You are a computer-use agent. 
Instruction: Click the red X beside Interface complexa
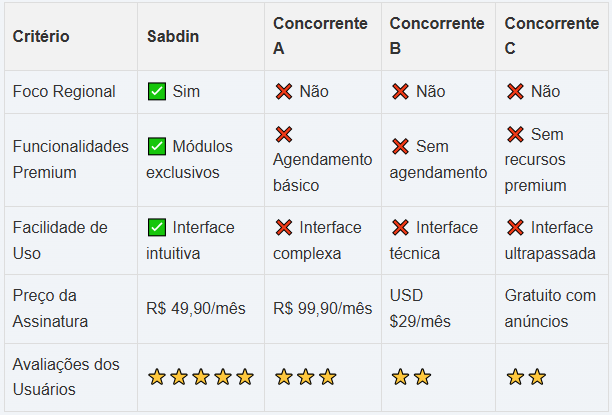pos(284,227)
